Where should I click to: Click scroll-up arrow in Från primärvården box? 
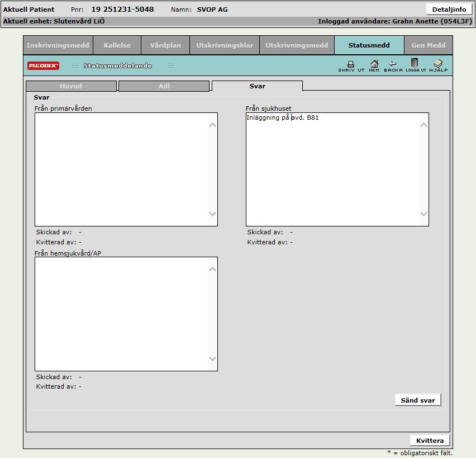coord(212,125)
